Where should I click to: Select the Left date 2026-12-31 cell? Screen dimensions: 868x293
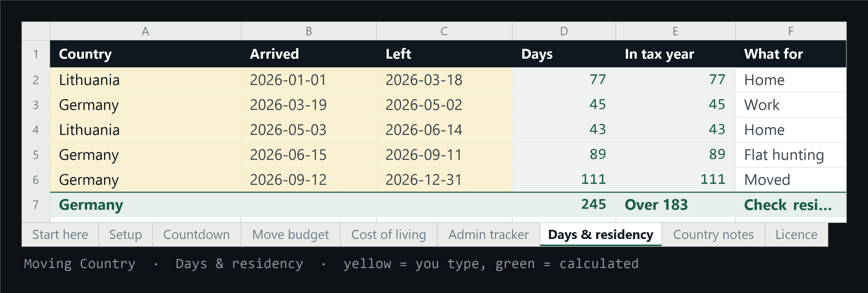click(445, 180)
